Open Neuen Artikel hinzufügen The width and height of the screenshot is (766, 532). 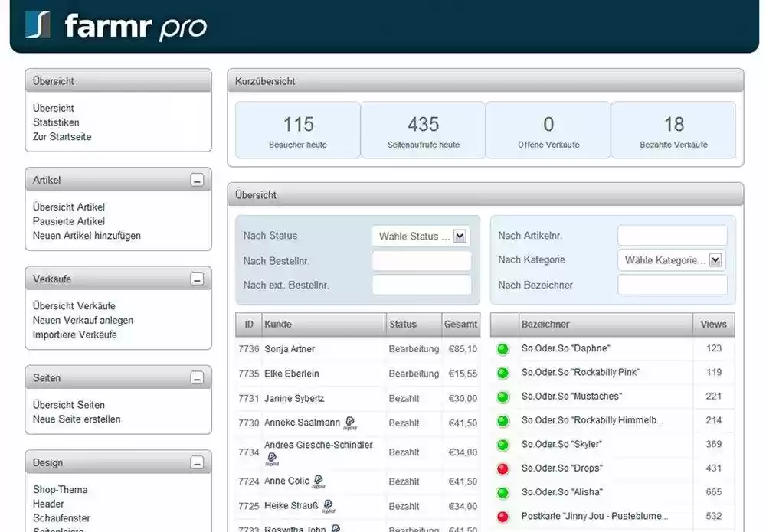click(x=86, y=236)
